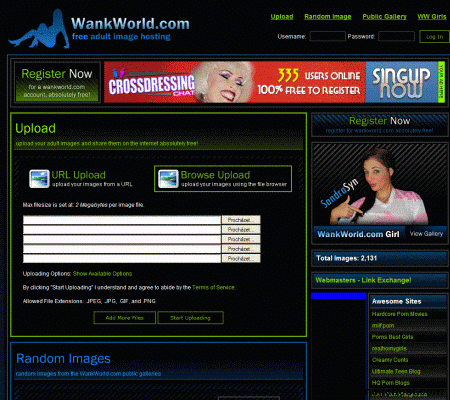Go to Public Gallery in the top menu

(384, 17)
